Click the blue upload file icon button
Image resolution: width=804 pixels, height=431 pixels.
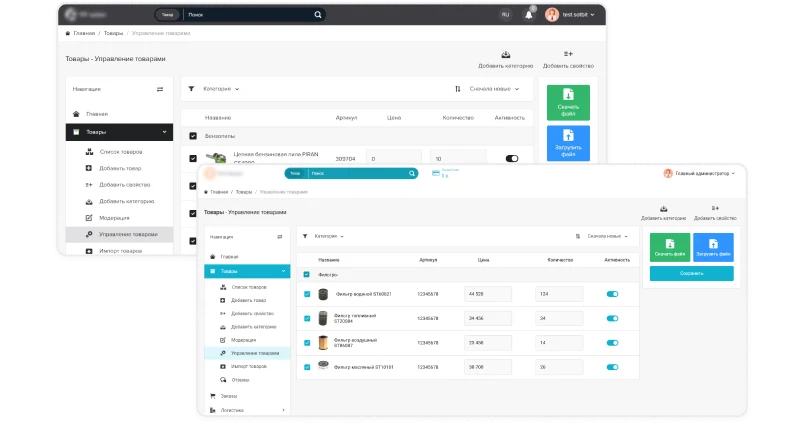tap(568, 143)
